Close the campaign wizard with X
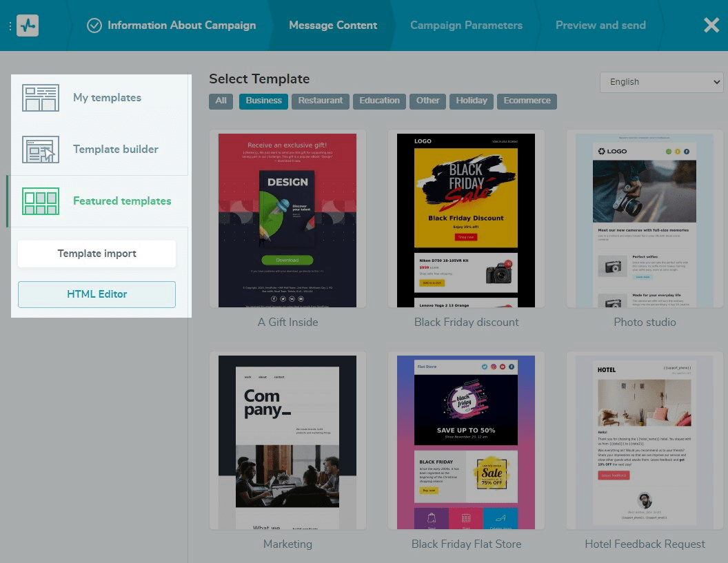Image resolution: width=728 pixels, height=563 pixels. click(x=711, y=25)
